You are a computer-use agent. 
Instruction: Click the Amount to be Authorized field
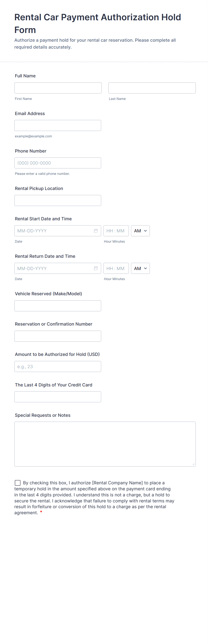pos(58,367)
